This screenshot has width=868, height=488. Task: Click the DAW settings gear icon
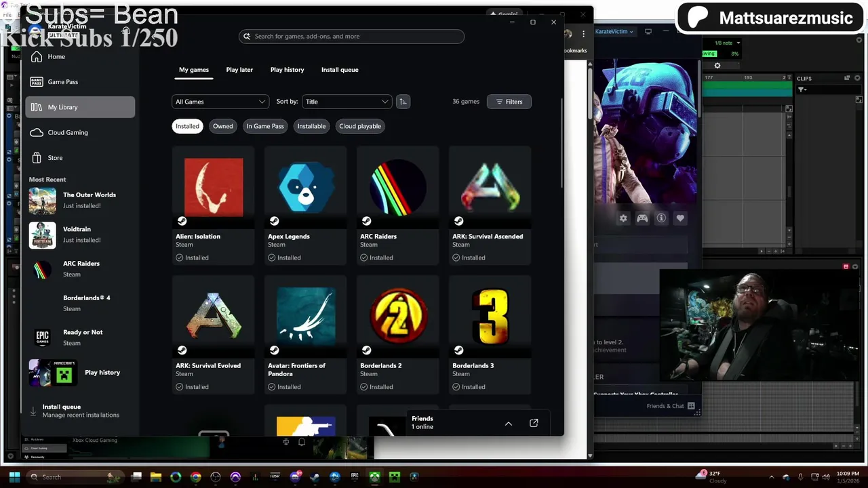[717, 66]
